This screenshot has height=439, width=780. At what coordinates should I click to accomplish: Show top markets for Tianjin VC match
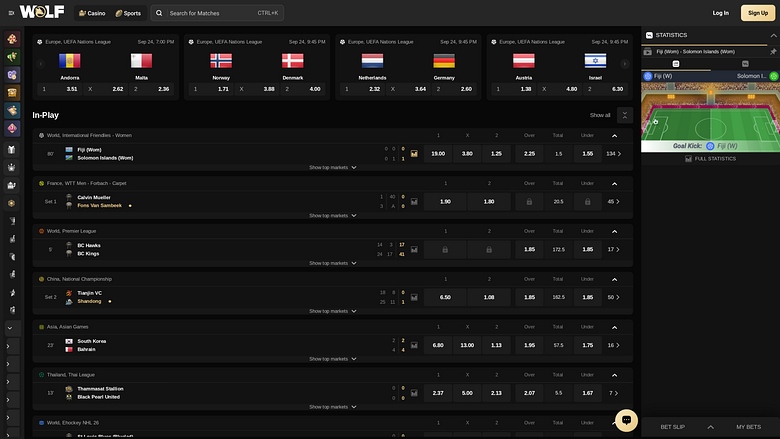coord(333,311)
